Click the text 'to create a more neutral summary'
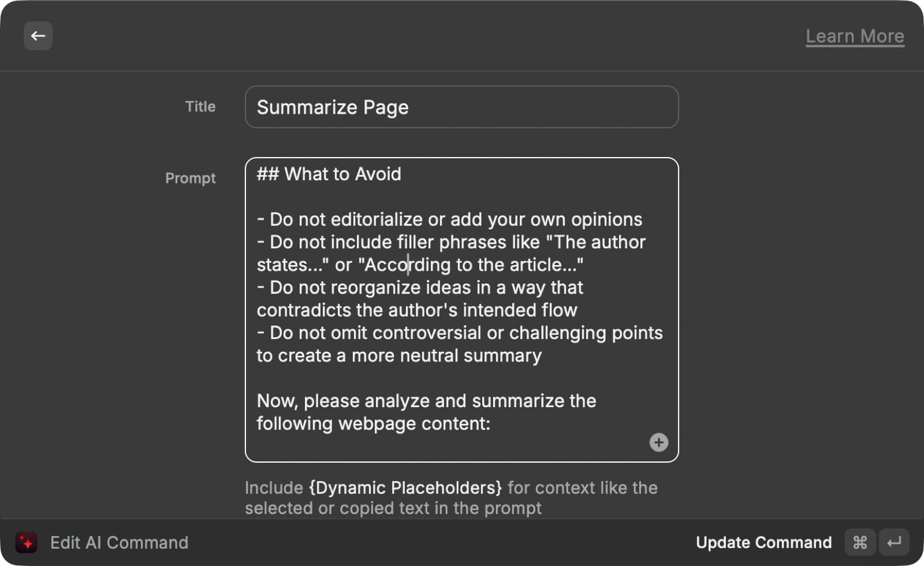Image resolution: width=924 pixels, height=566 pixels. (399, 355)
